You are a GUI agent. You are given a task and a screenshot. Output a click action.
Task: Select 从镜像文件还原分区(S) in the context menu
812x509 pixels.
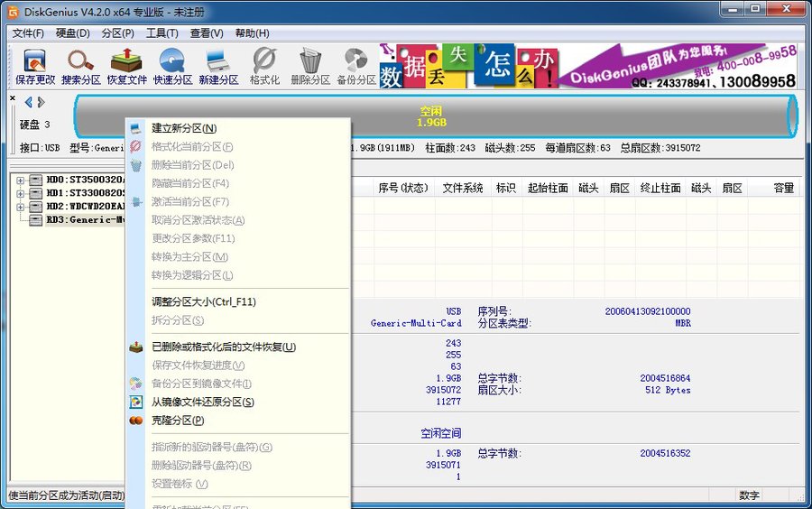[202, 402]
